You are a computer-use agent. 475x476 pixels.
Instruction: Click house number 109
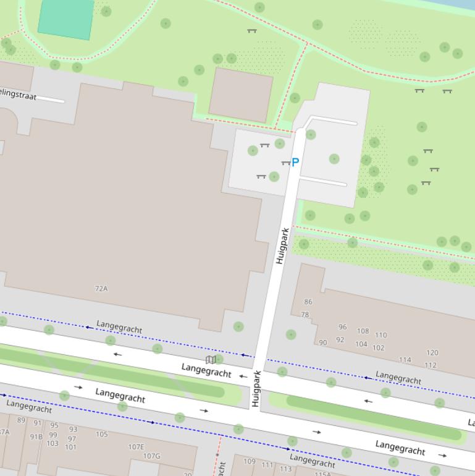[250, 461]
